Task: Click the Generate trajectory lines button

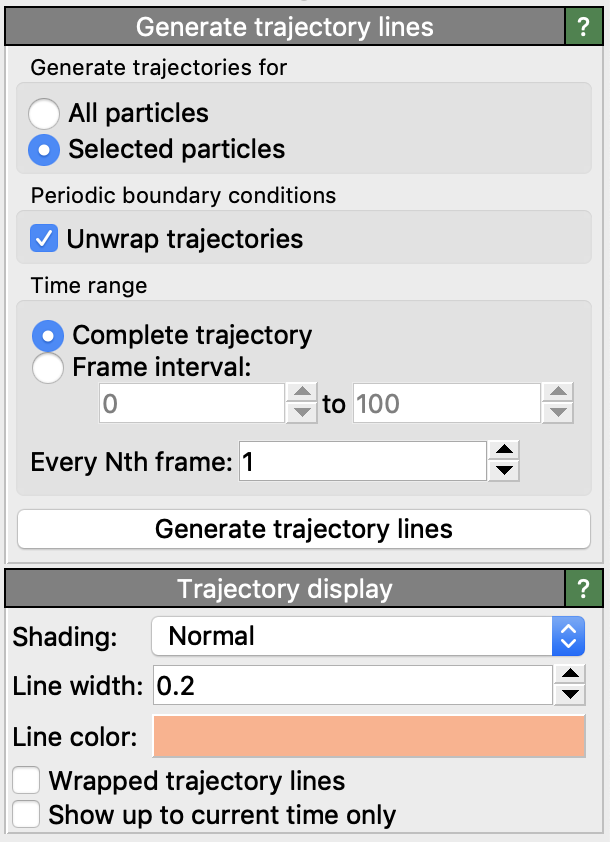Action: click(x=304, y=529)
